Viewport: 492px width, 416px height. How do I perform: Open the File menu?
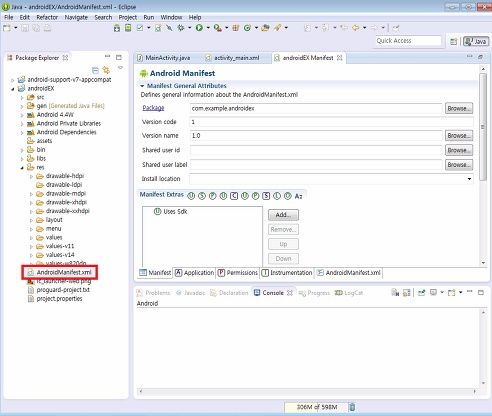(x=8, y=17)
